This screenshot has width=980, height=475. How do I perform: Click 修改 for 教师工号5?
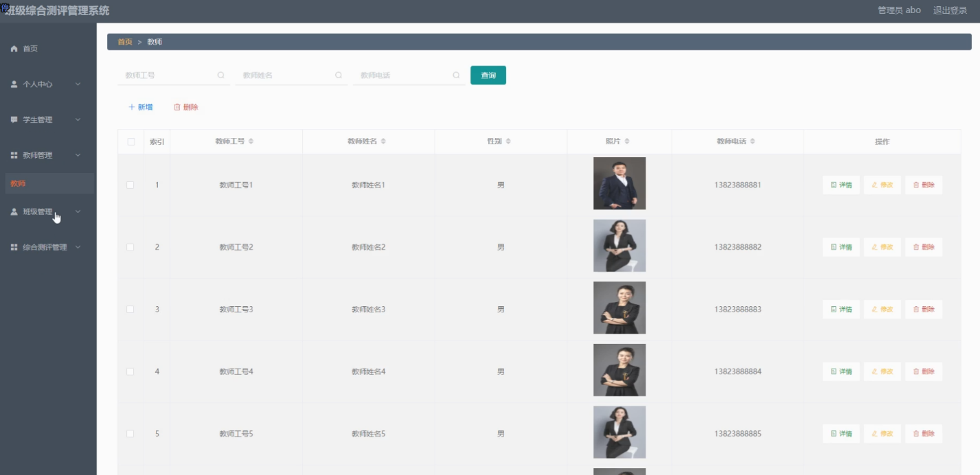882,434
